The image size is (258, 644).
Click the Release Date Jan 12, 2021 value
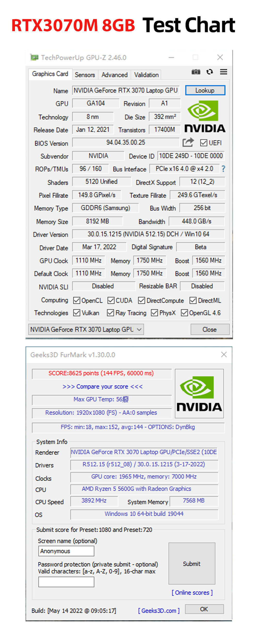(x=93, y=130)
